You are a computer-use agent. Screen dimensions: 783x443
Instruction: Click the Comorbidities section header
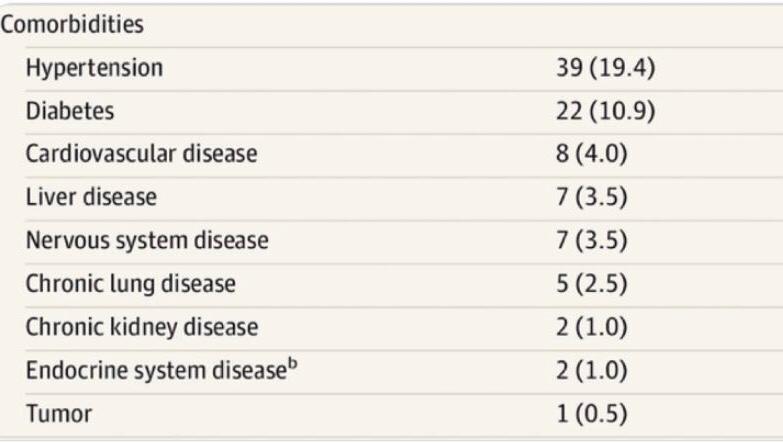(x=73, y=25)
